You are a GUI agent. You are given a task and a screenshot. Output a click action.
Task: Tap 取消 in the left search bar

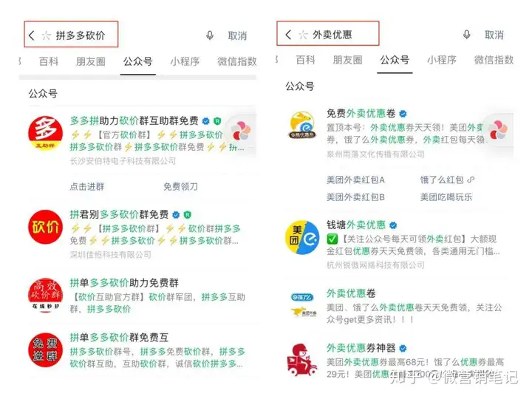237,35
